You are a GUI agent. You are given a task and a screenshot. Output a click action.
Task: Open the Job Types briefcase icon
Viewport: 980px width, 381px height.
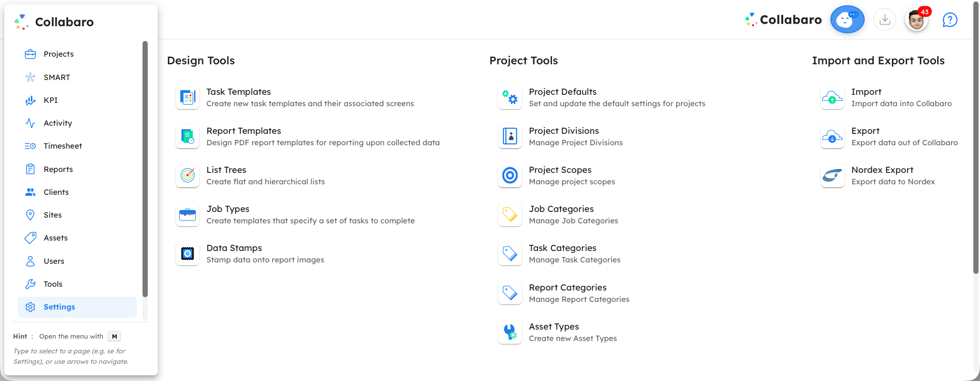pos(187,215)
